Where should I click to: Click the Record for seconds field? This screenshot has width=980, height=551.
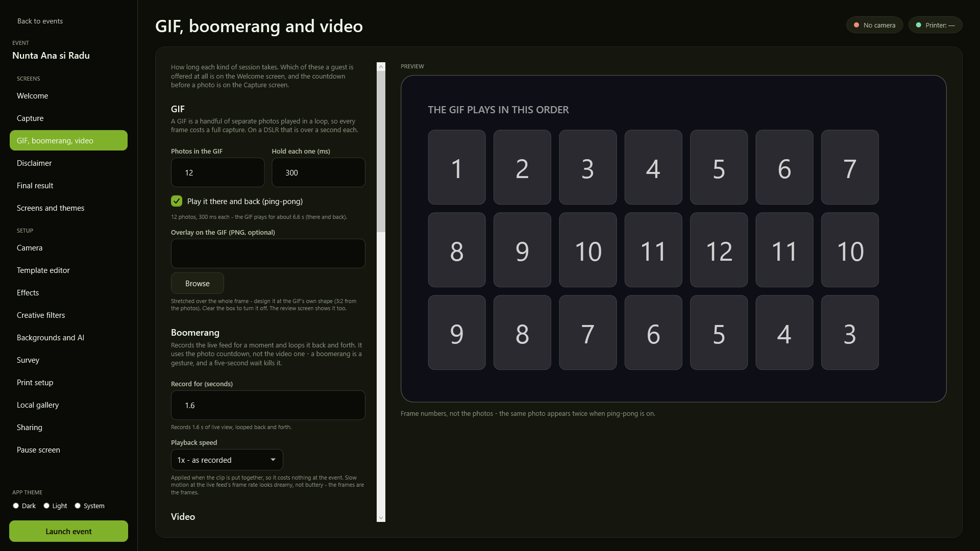268,405
